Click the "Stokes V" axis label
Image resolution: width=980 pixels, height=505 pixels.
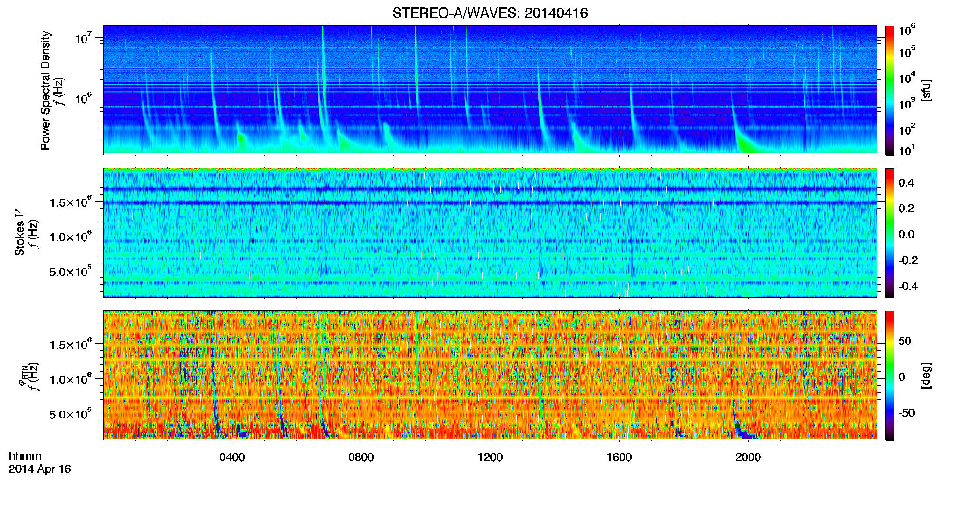(20, 232)
